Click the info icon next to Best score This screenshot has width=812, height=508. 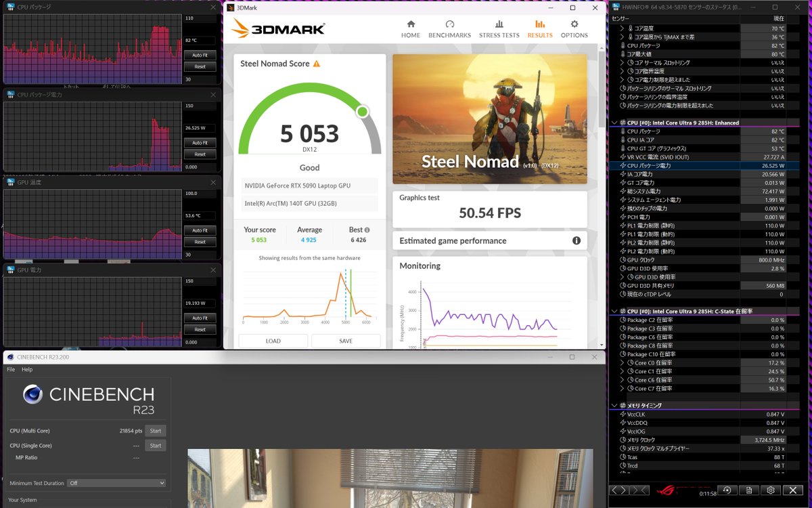click(367, 230)
